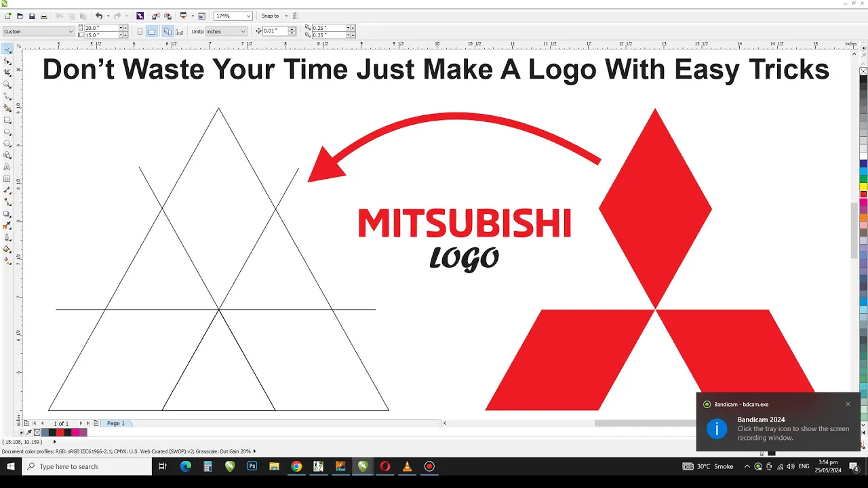
Task: Open Google Chrome from the taskbar
Action: click(296, 466)
